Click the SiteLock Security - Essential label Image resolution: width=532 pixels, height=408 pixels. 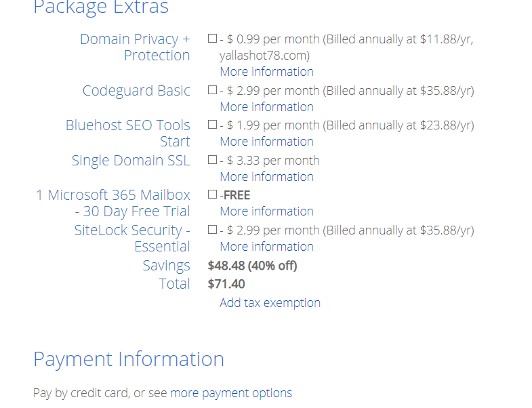point(132,239)
